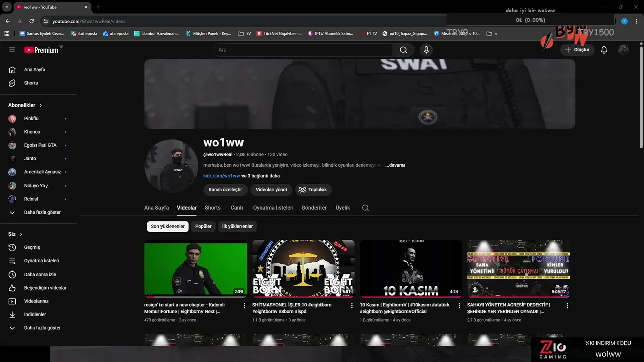Open the account avatar menu
Image resolution: width=644 pixels, height=362 pixels.
[x=623, y=50]
